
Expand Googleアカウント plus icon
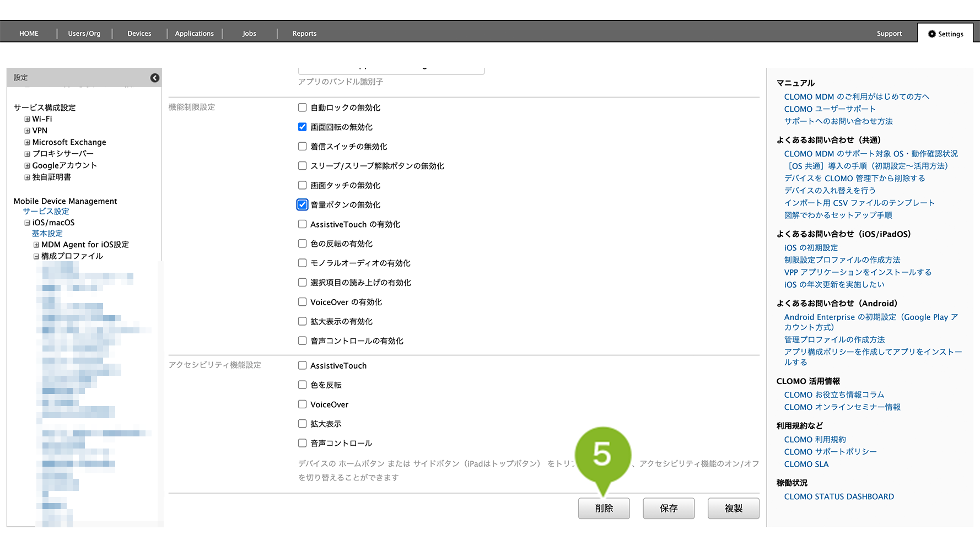pos(27,165)
